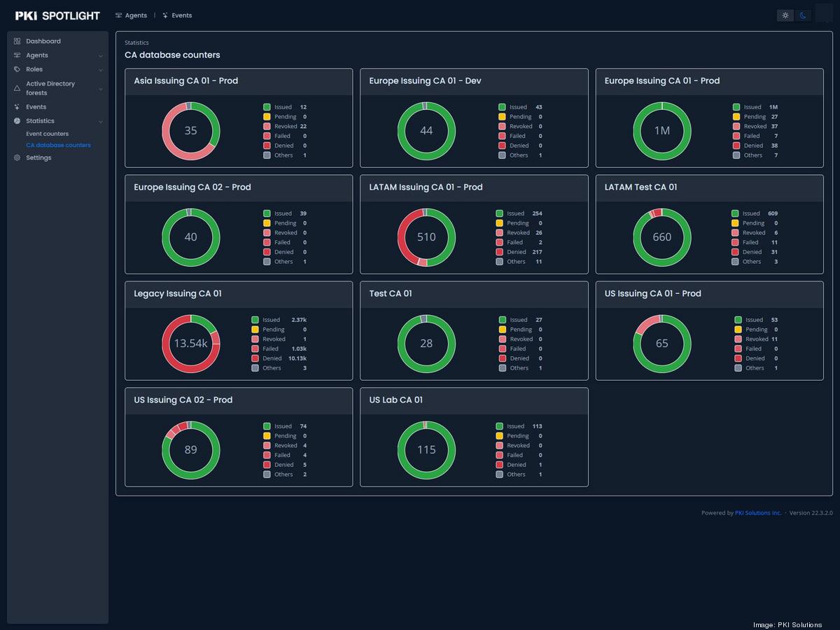Click the Statistics pie chart icon

coord(17,121)
